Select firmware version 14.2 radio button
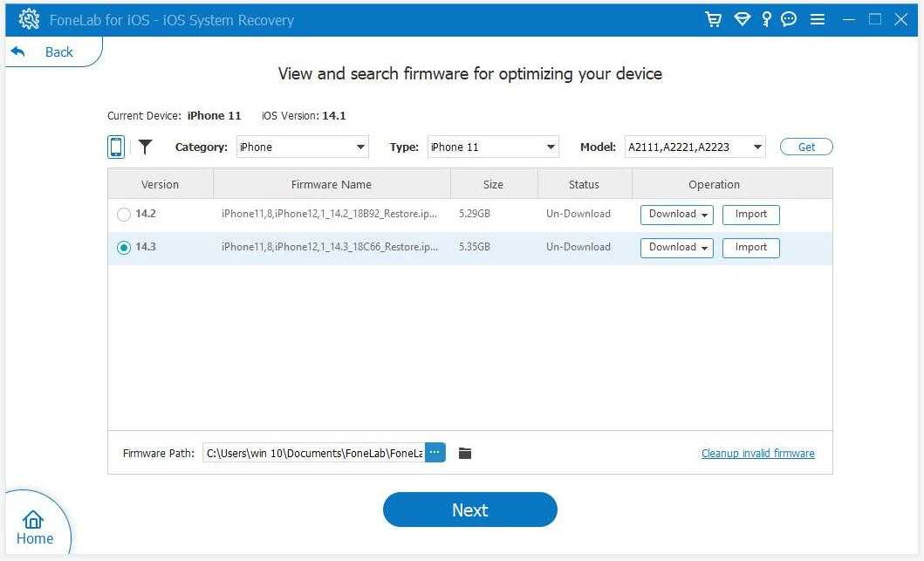This screenshot has width=924, height=561. pos(124,215)
